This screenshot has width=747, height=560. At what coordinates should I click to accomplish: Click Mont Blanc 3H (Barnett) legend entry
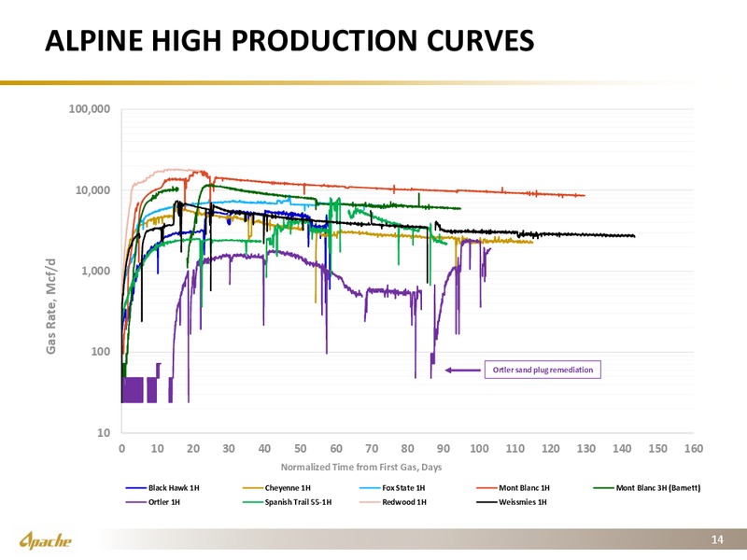click(647, 487)
